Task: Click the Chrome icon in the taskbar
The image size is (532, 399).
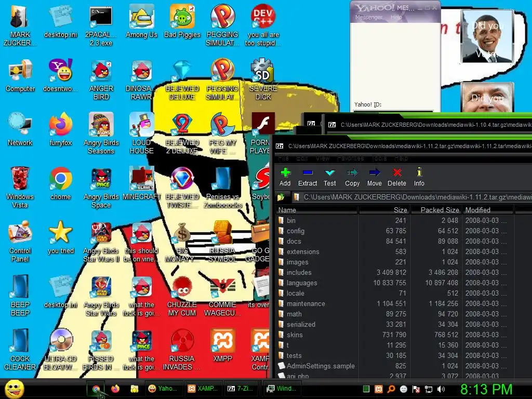Action: (96, 389)
